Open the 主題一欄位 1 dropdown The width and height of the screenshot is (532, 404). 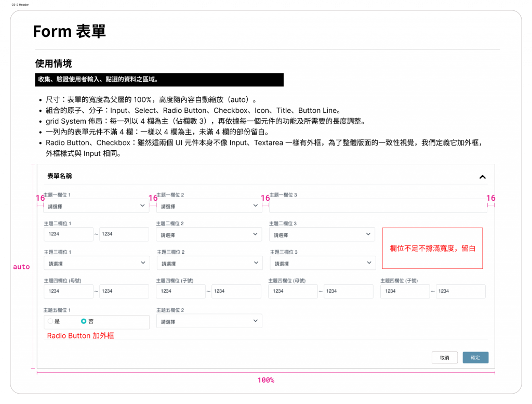click(96, 206)
